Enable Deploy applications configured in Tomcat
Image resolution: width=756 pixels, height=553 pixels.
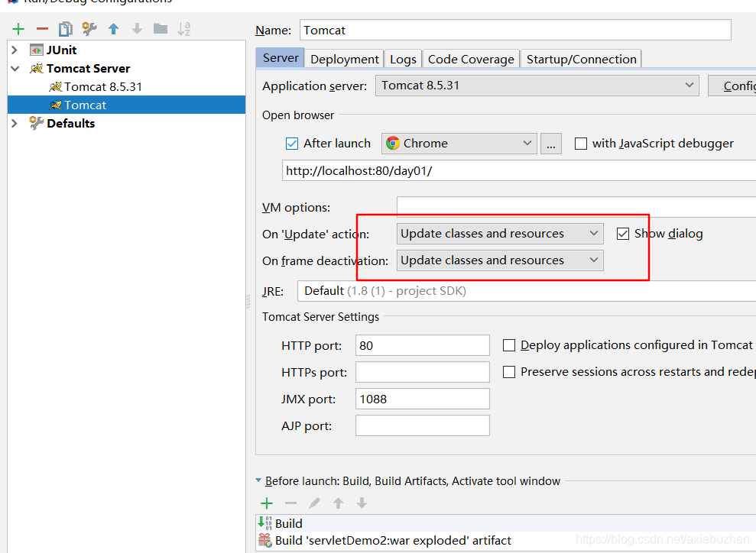(508, 345)
